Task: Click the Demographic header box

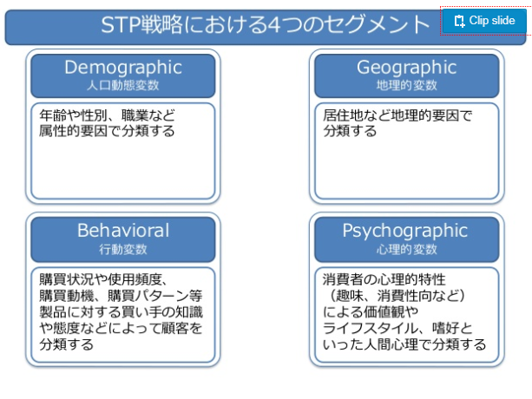Action: click(123, 75)
